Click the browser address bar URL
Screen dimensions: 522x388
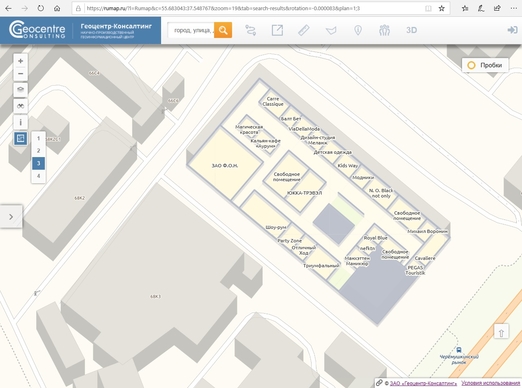click(x=223, y=8)
